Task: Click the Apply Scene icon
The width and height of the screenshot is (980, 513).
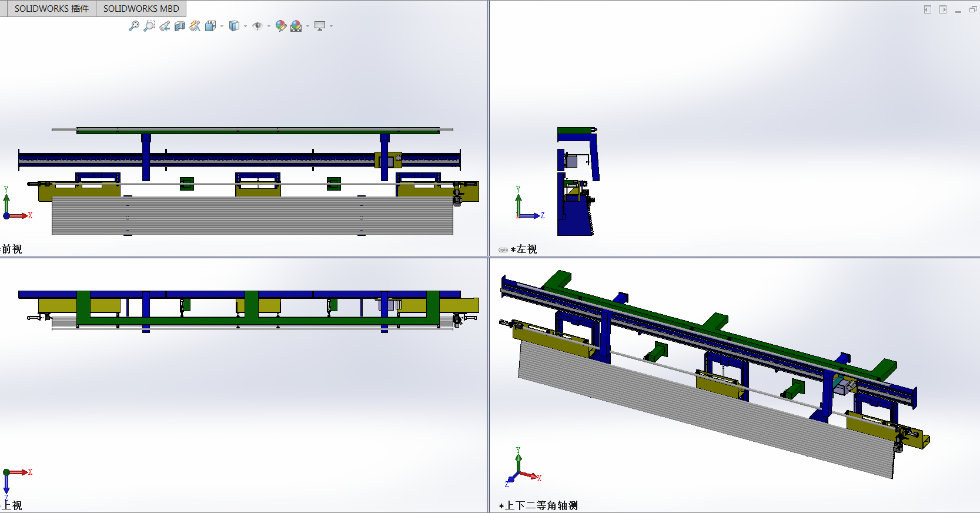Action: [x=296, y=26]
